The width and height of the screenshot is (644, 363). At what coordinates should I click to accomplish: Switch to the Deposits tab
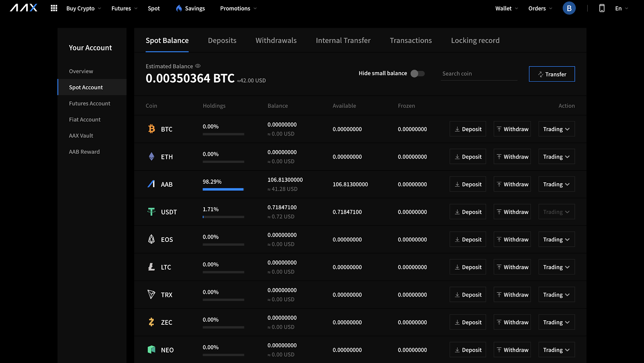tap(222, 40)
